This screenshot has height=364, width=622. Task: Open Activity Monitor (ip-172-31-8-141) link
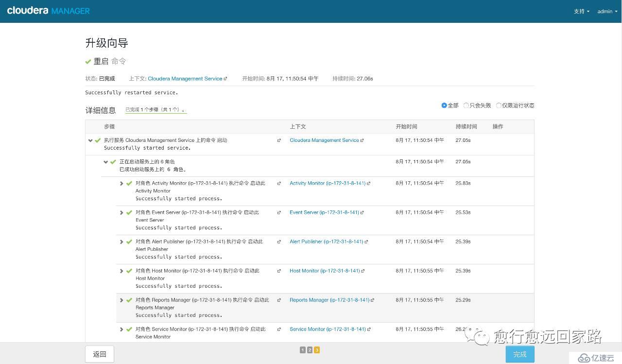[x=328, y=183]
